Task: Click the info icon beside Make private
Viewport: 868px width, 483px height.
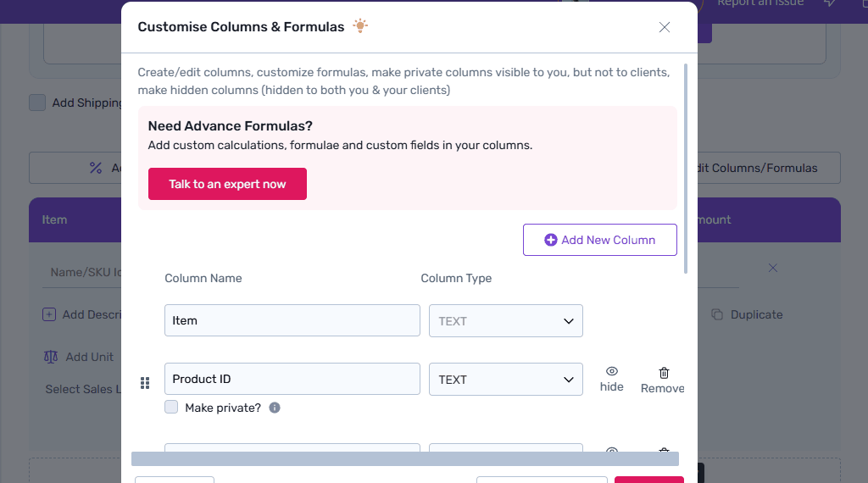Action: [275, 408]
